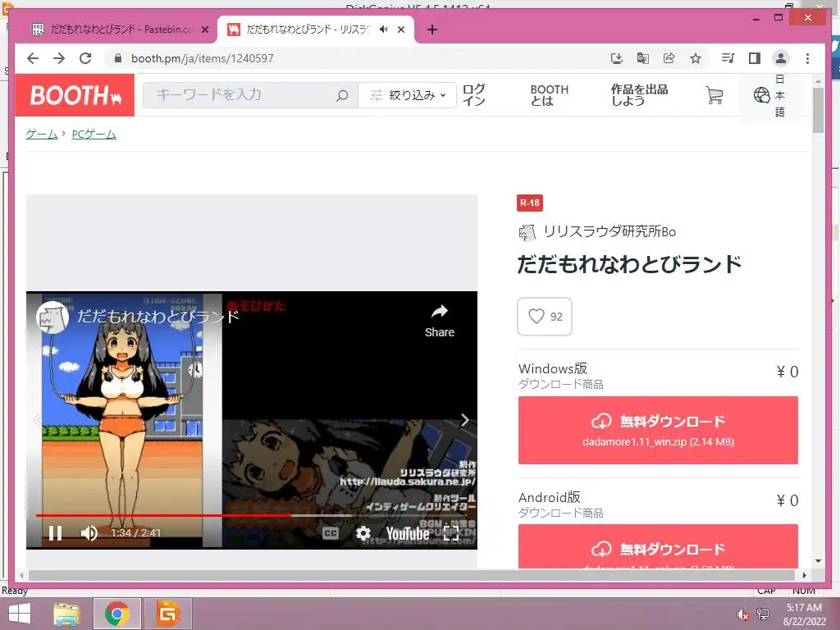Open a new browser tab
840x630 pixels.
[432, 30]
